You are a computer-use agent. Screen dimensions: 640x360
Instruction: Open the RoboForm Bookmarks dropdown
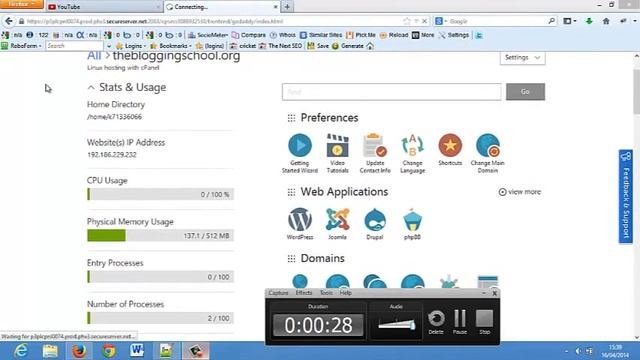171,46
